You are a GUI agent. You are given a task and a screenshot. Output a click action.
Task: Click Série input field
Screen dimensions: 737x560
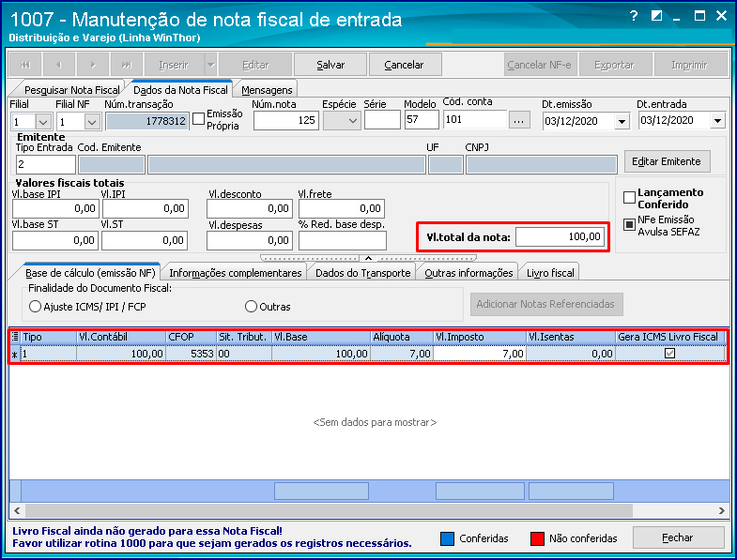(x=383, y=120)
